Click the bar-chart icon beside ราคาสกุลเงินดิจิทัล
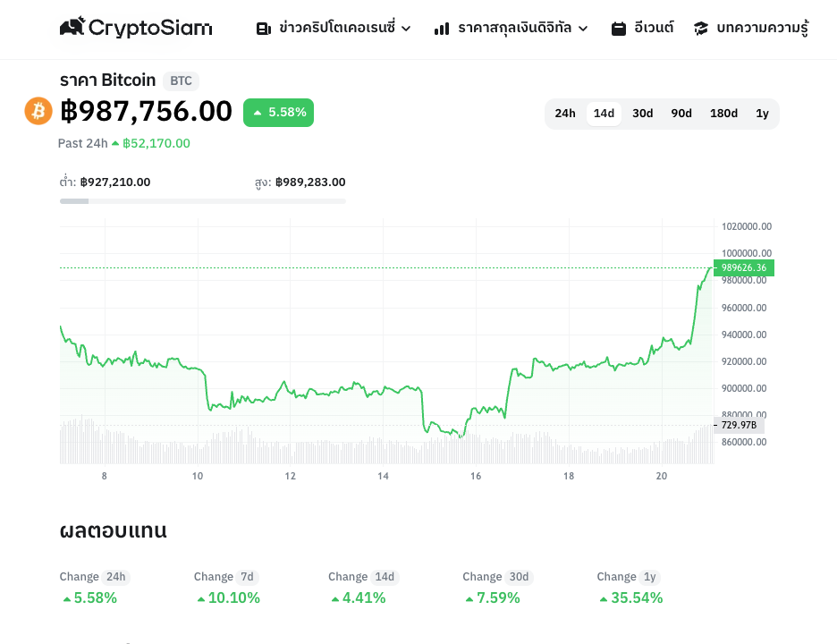Image resolution: width=837 pixels, height=644 pixels. (442, 29)
